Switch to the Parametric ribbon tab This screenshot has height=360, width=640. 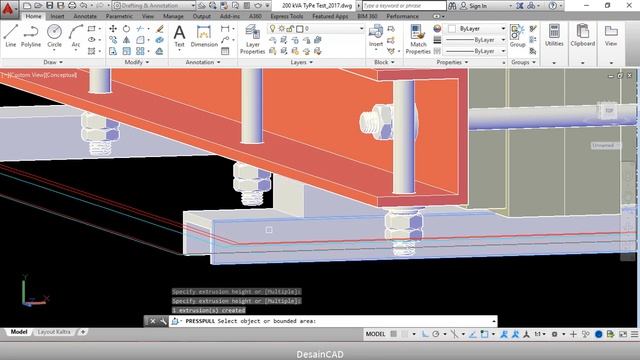tap(119, 16)
